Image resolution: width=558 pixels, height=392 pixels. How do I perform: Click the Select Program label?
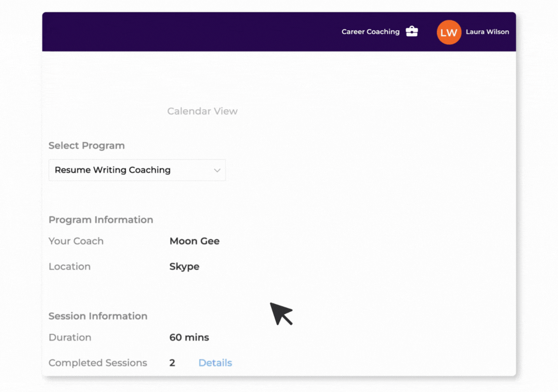(86, 145)
